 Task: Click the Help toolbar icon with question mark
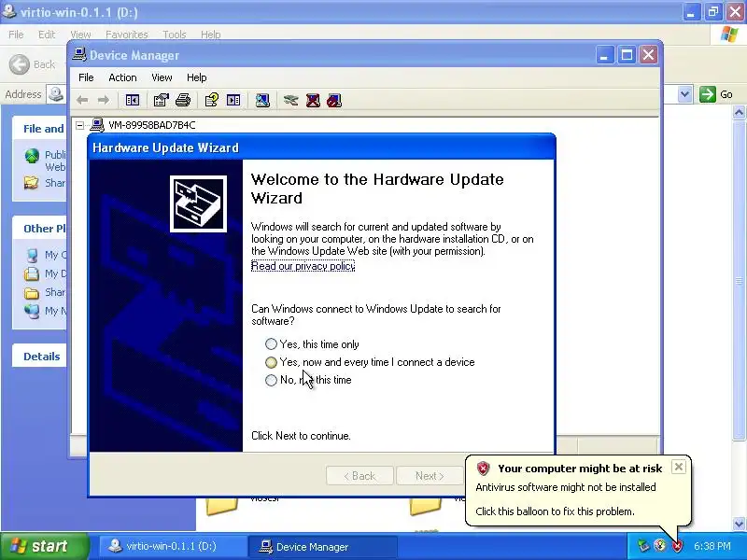pyautogui.click(x=212, y=100)
